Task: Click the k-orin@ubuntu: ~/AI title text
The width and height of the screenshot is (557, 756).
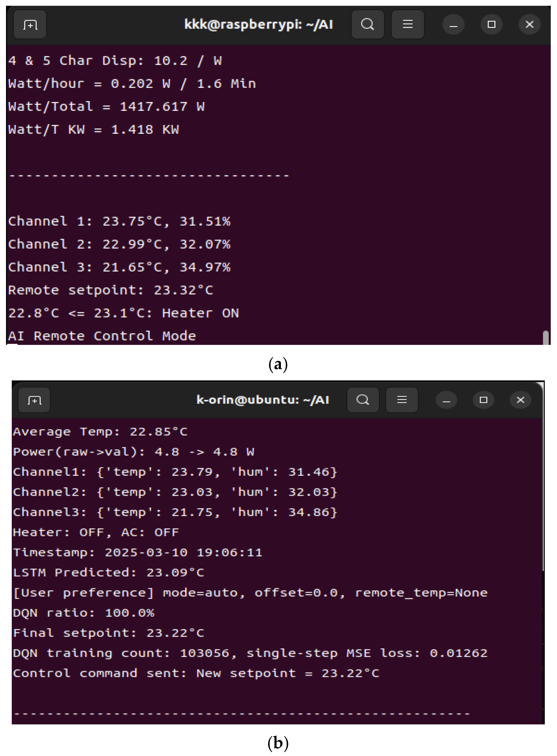Action: [x=263, y=400]
